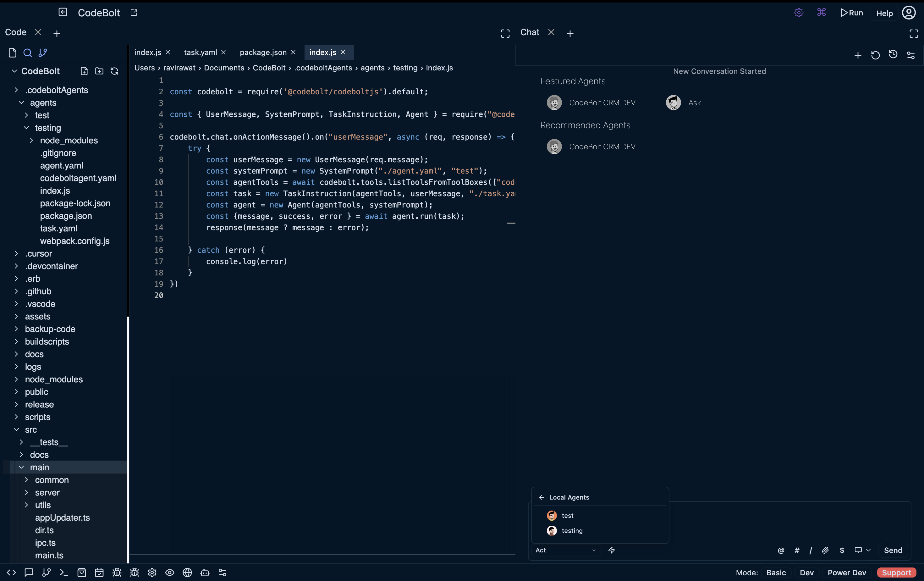Open the terminal icon in bottom bar

(64, 573)
